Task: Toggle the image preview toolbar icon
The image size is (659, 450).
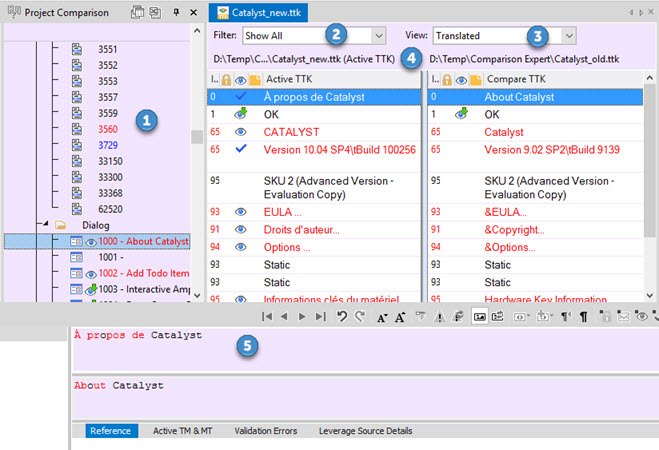Action: [x=480, y=316]
